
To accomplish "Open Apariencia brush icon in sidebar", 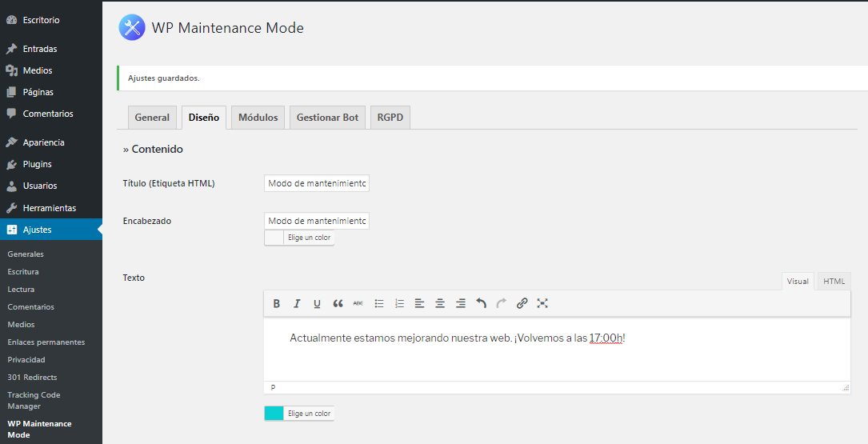I will (x=12, y=142).
